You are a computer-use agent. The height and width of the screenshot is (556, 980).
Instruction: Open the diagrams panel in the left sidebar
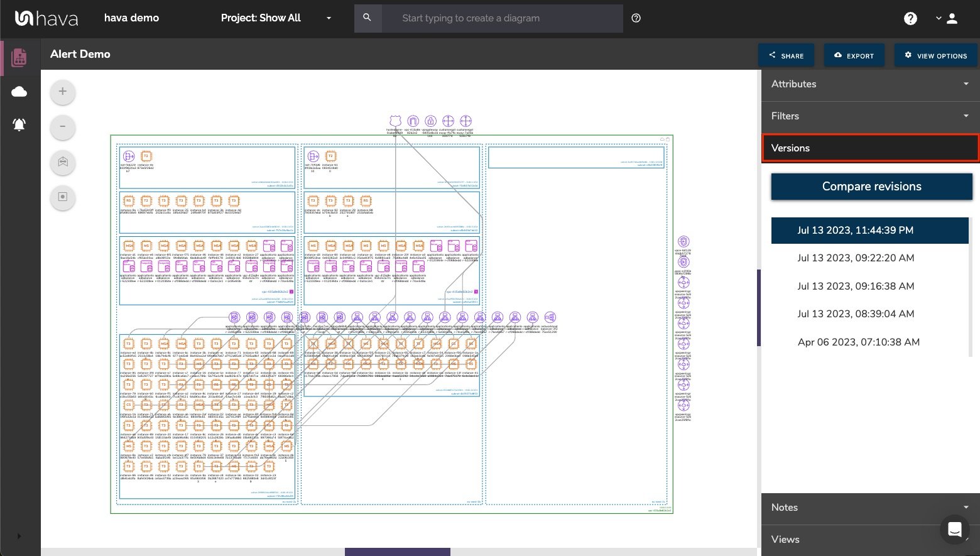(19, 57)
